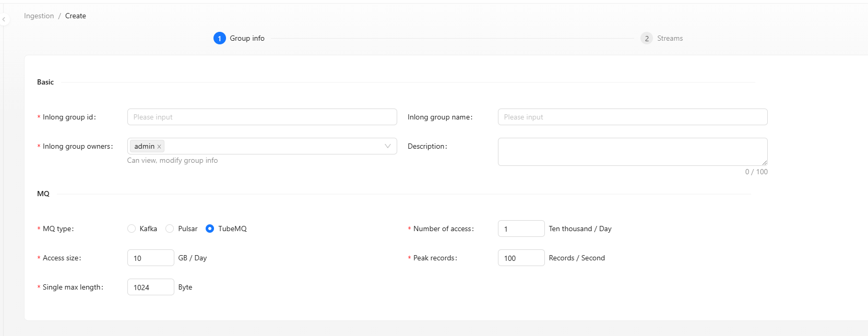Focus the Single max length field
This screenshot has width=868, height=336.
150,287
